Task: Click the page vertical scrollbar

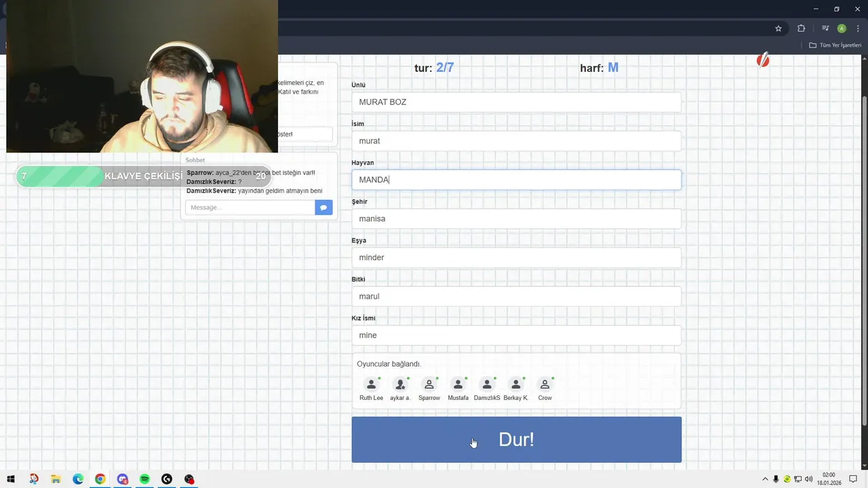Action: [x=864, y=261]
